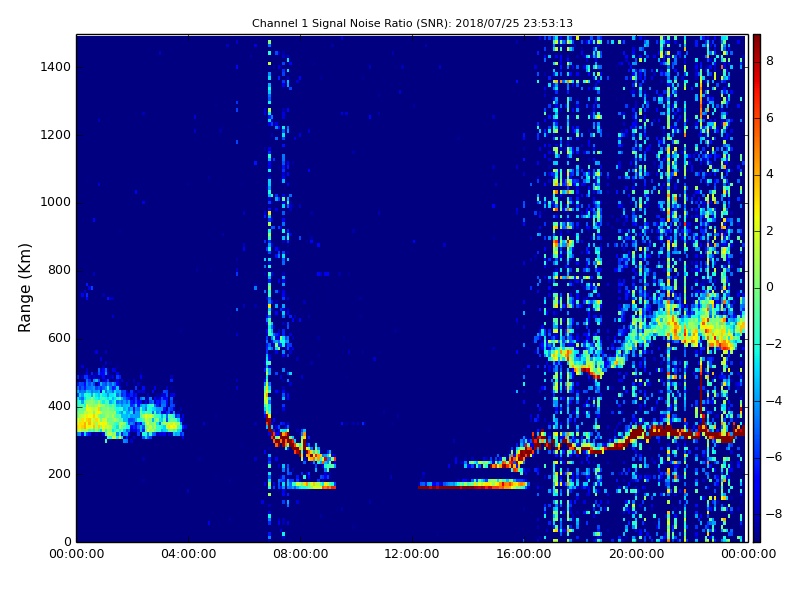Click the colorbar label 8
This screenshot has height=600, width=800.
tap(770, 61)
